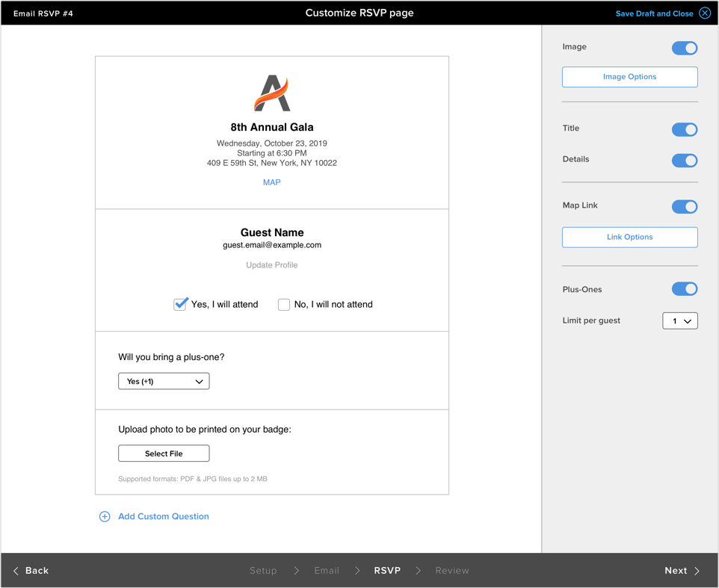This screenshot has width=719, height=588.
Task: Click the Next button label
Action: point(676,571)
